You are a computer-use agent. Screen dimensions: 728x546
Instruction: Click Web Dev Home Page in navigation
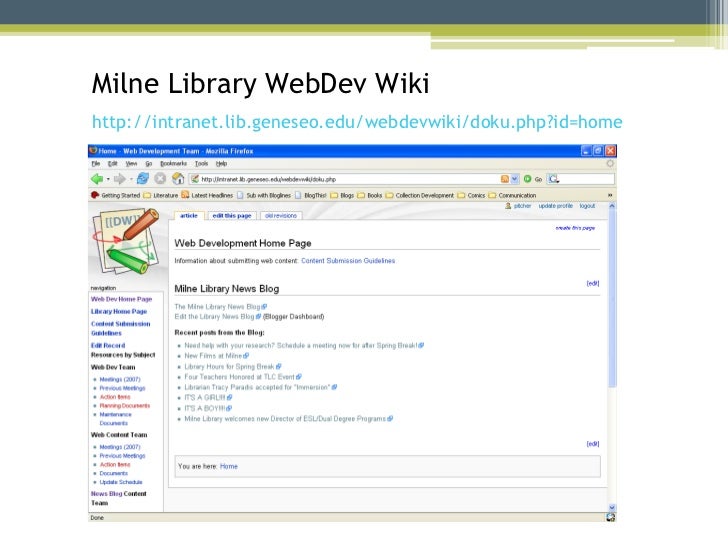point(122,299)
